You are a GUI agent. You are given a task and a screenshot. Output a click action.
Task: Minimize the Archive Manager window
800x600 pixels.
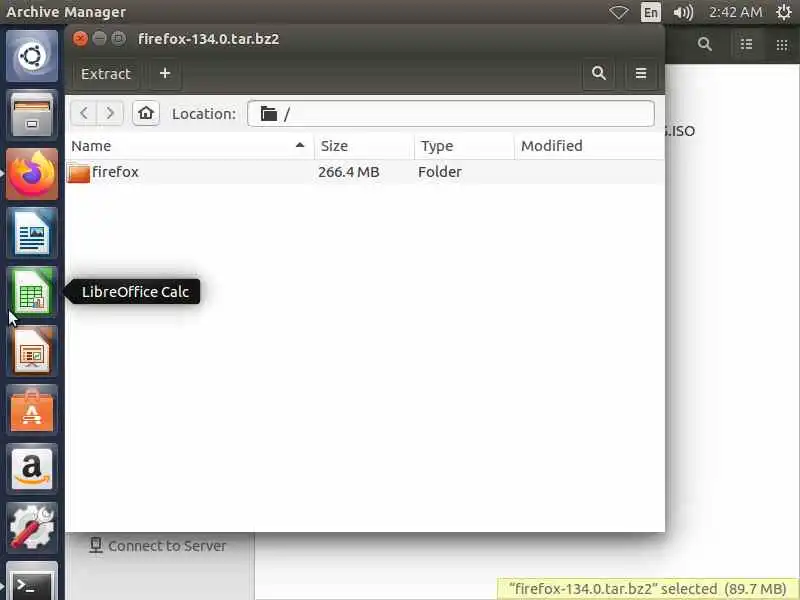point(99,39)
